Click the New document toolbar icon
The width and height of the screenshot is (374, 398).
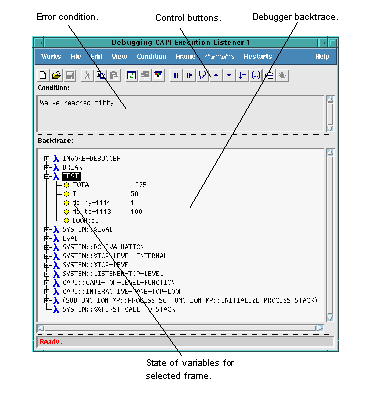point(43,75)
